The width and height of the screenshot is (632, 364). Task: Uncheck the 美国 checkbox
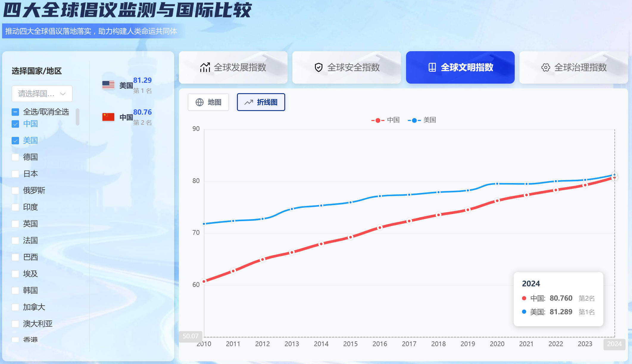click(15, 140)
